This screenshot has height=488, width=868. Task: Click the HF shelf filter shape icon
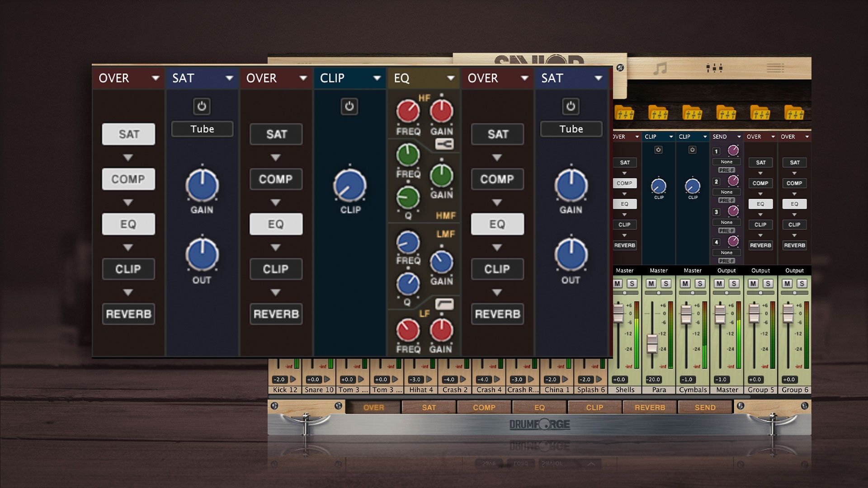pos(444,144)
